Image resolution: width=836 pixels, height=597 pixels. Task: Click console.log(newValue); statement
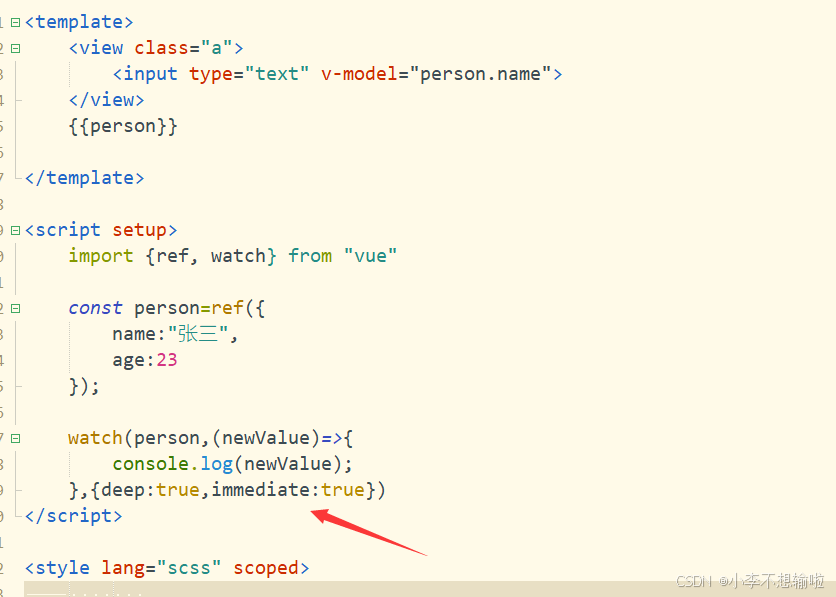tap(232, 464)
